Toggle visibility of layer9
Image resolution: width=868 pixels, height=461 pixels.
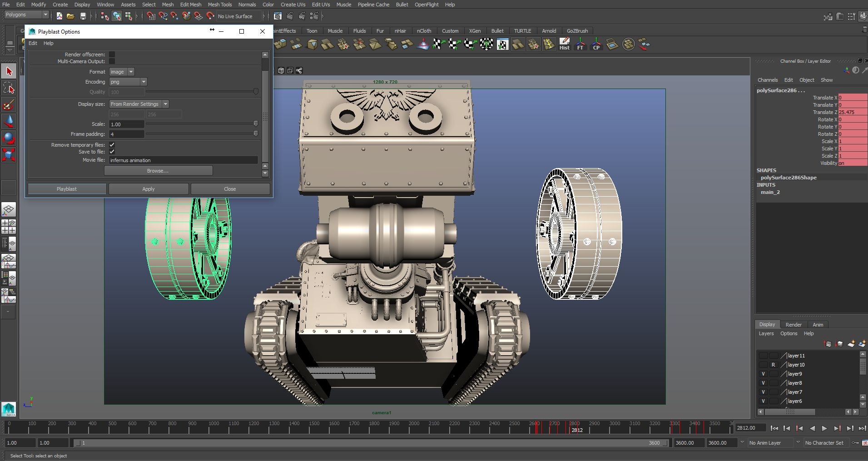coord(763,374)
